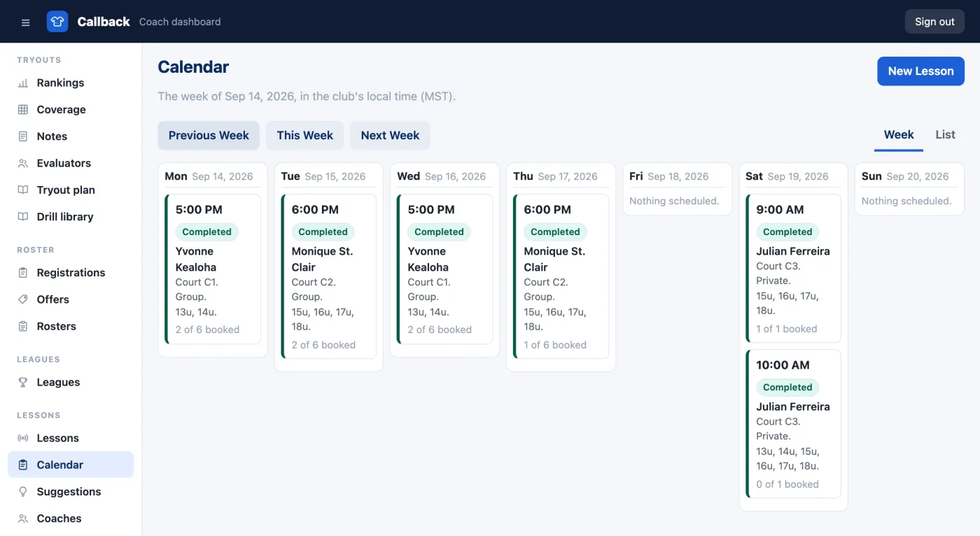Navigate to Rosters
Screen dimensions: 980x536
[71, 326]
